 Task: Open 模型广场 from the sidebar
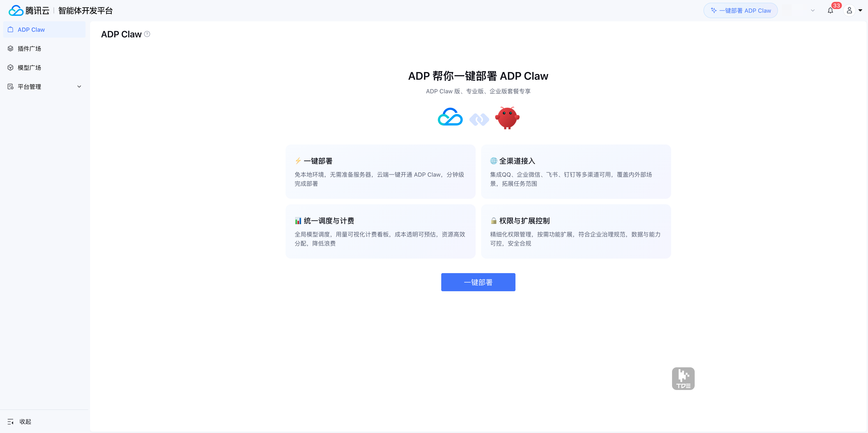(x=29, y=68)
